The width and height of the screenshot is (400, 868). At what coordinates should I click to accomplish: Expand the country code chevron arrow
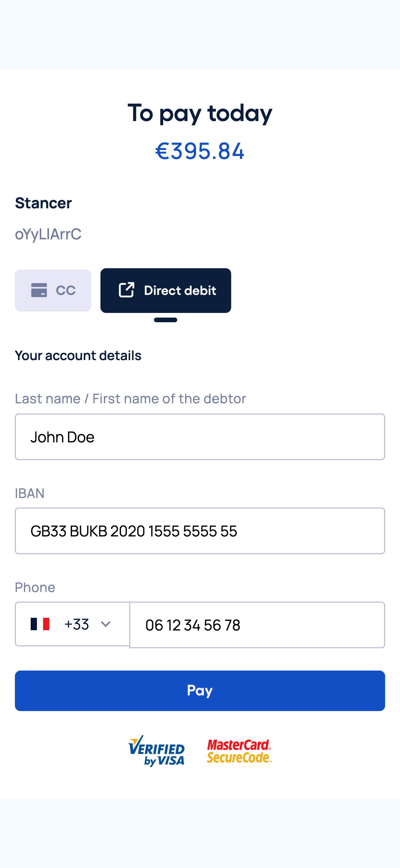tap(106, 624)
